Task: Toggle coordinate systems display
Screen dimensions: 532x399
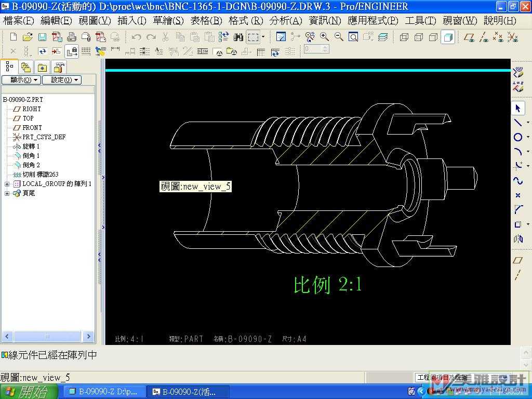Action: (513, 37)
